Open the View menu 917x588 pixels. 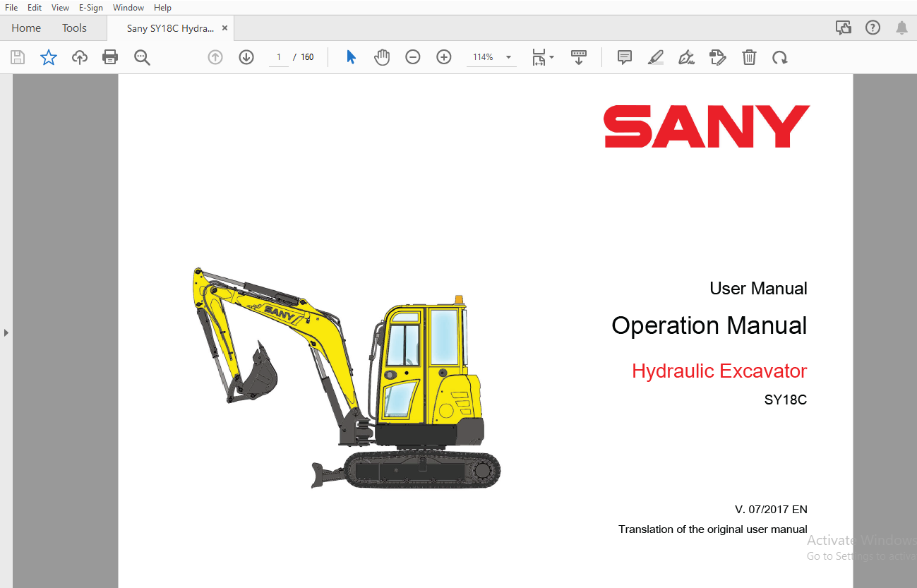61,8
